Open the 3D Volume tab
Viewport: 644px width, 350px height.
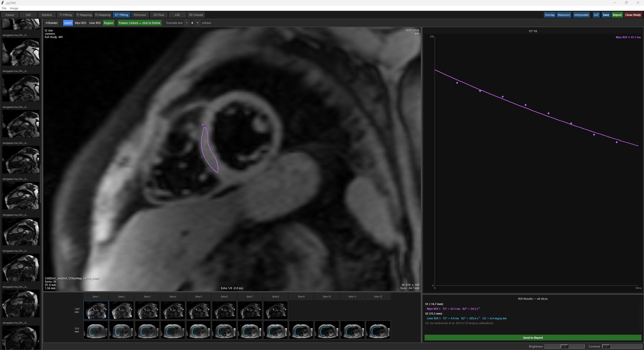pos(196,15)
